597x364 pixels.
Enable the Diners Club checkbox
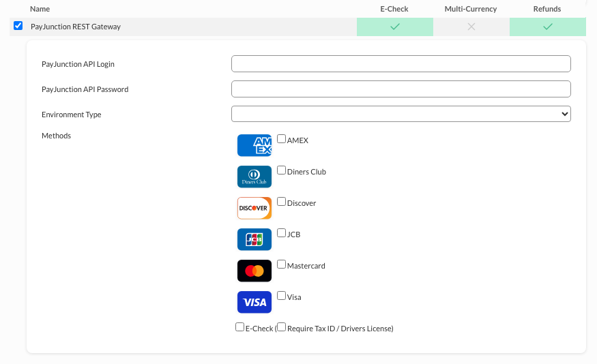coord(281,170)
